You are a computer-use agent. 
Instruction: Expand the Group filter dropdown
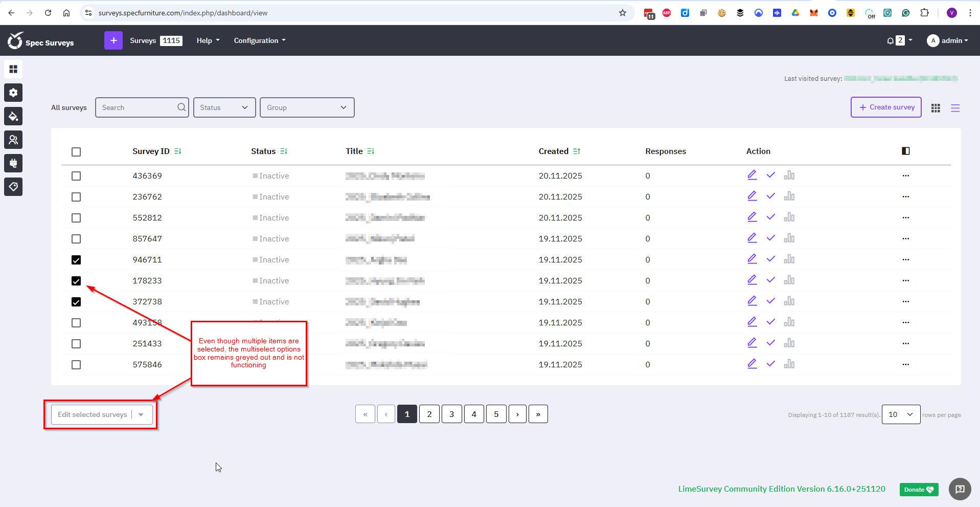307,107
